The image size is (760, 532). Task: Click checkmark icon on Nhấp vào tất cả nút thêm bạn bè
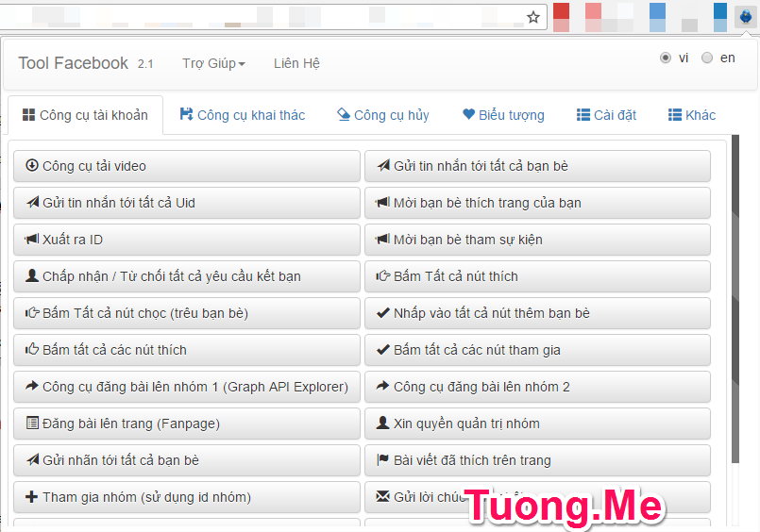383,313
